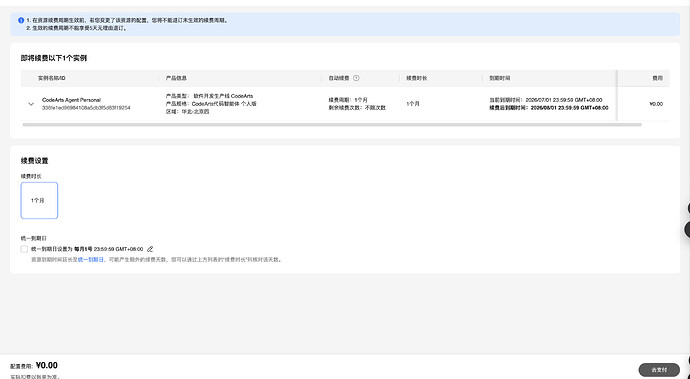Click the 当前到期时间 2026/07/01 text

coord(546,100)
